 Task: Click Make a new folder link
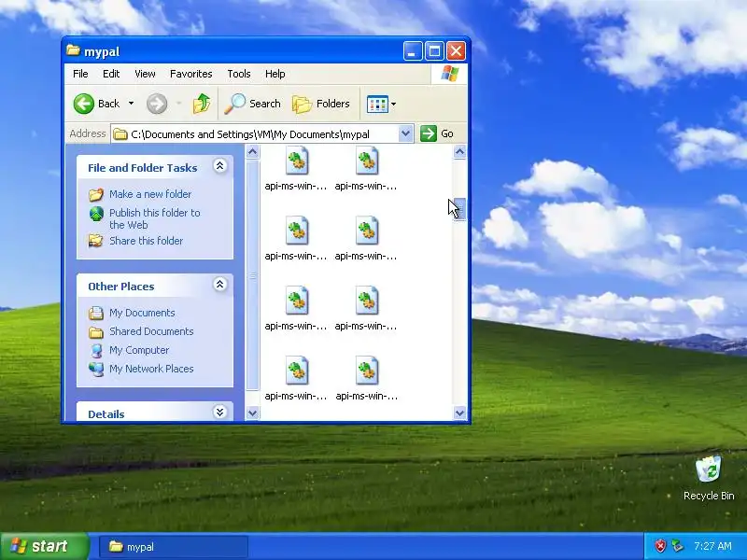point(150,194)
